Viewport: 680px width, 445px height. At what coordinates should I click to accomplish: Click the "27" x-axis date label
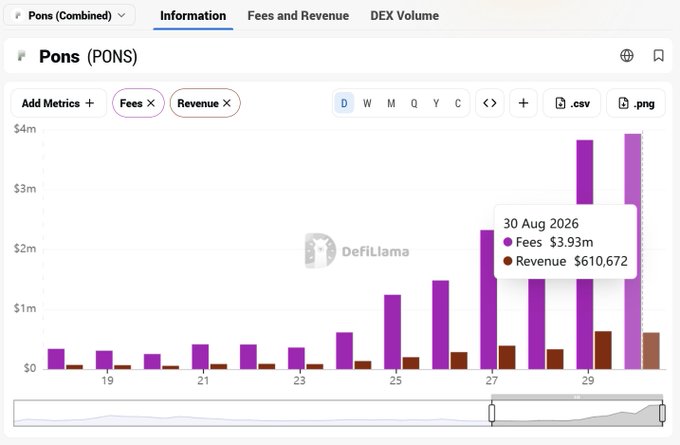pyautogui.click(x=491, y=380)
